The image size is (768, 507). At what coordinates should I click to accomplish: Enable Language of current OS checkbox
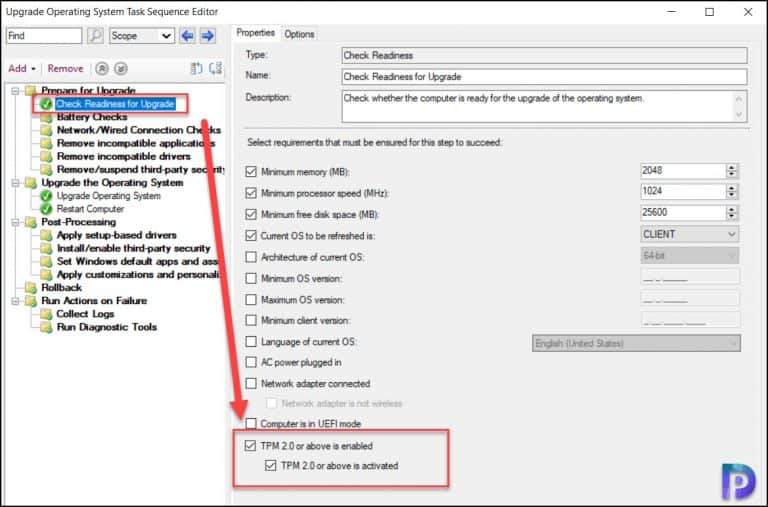point(251,341)
